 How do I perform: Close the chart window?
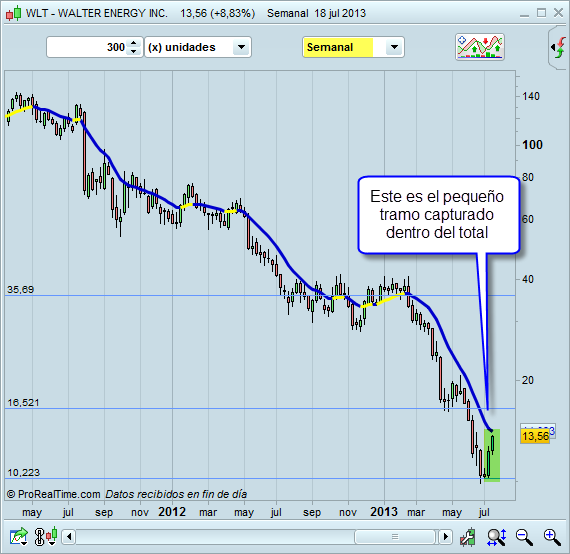coord(558,13)
